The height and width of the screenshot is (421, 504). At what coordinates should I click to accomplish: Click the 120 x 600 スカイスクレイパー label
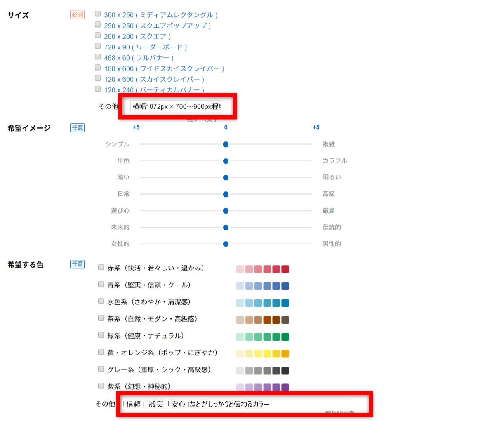[x=154, y=79]
